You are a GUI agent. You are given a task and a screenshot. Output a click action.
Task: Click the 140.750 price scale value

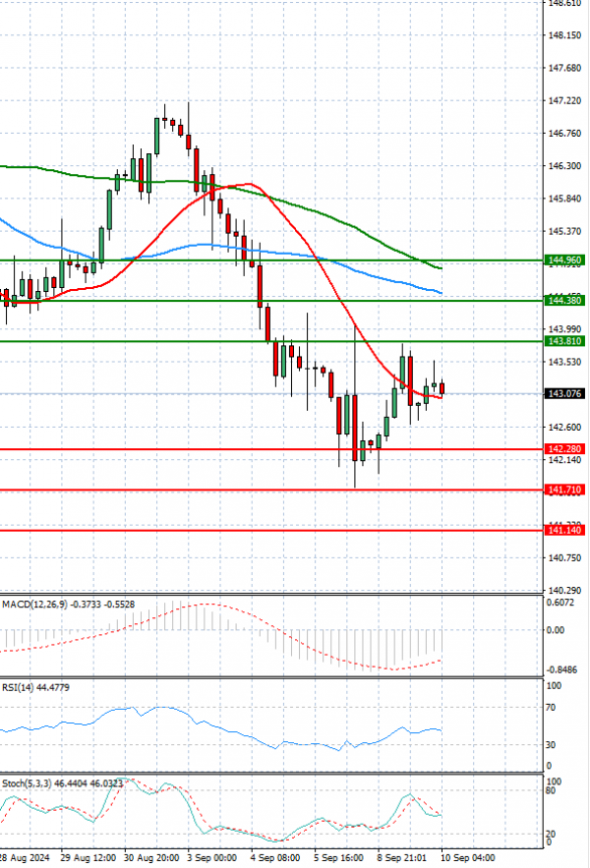tap(564, 558)
